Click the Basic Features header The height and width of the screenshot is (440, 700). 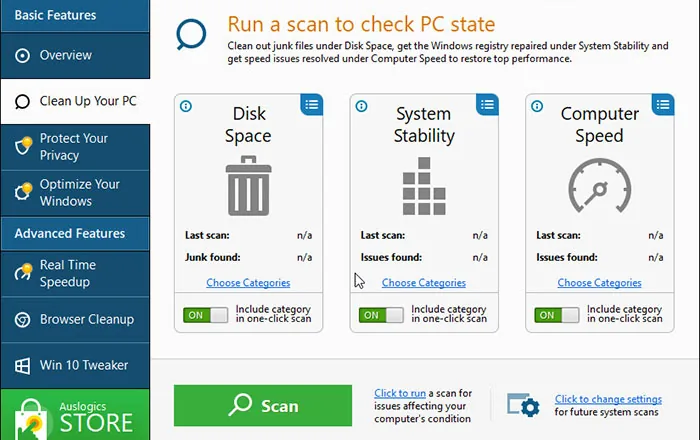point(75,16)
